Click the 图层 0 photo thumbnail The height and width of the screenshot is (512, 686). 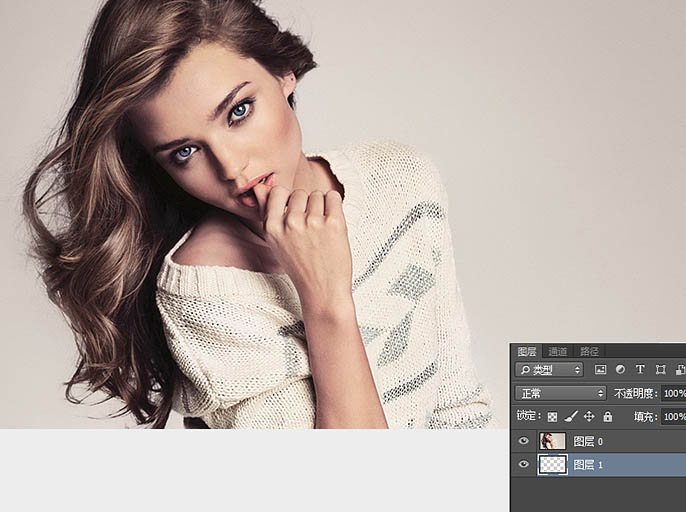click(552, 441)
